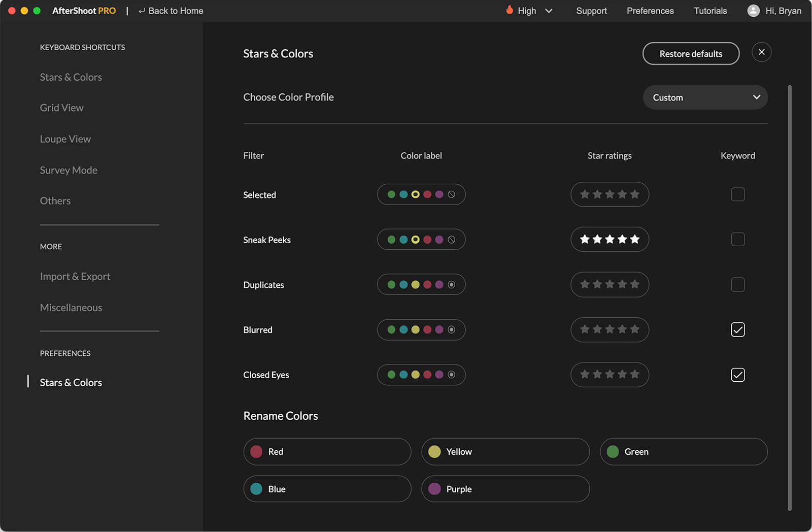
Task: Select the radio dot in Duplicates color label
Action: pyautogui.click(x=451, y=285)
